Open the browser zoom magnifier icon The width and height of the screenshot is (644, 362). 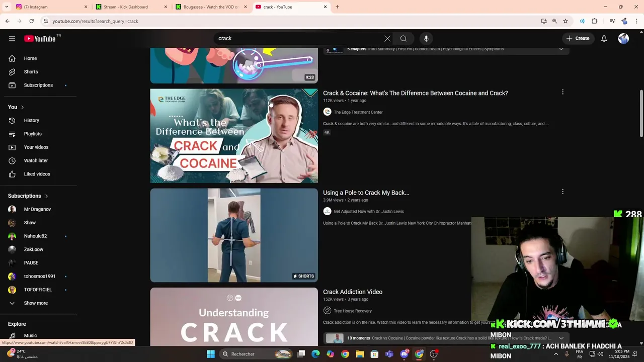[554, 21]
